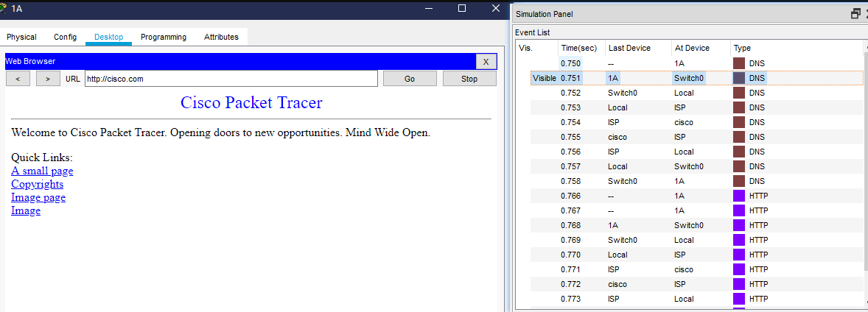The height and width of the screenshot is (312, 868).
Task: Open DNS packet color box at 0.754
Action: point(739,122)
